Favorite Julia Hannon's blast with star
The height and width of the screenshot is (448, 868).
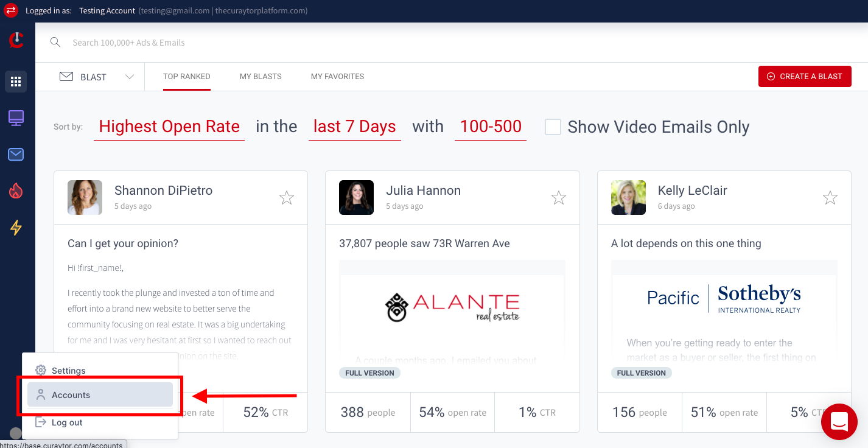(x=558, y=197)
